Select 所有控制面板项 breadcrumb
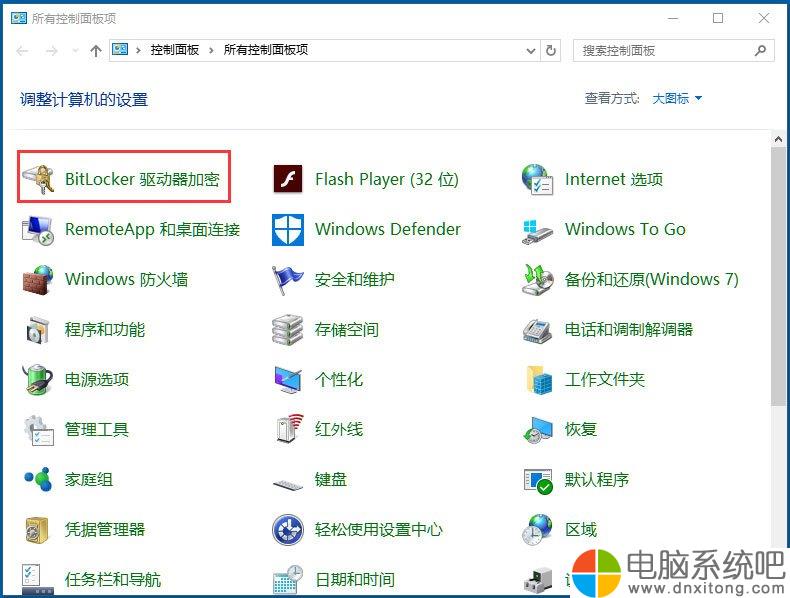The image size is (790, 598). (266, 50)
